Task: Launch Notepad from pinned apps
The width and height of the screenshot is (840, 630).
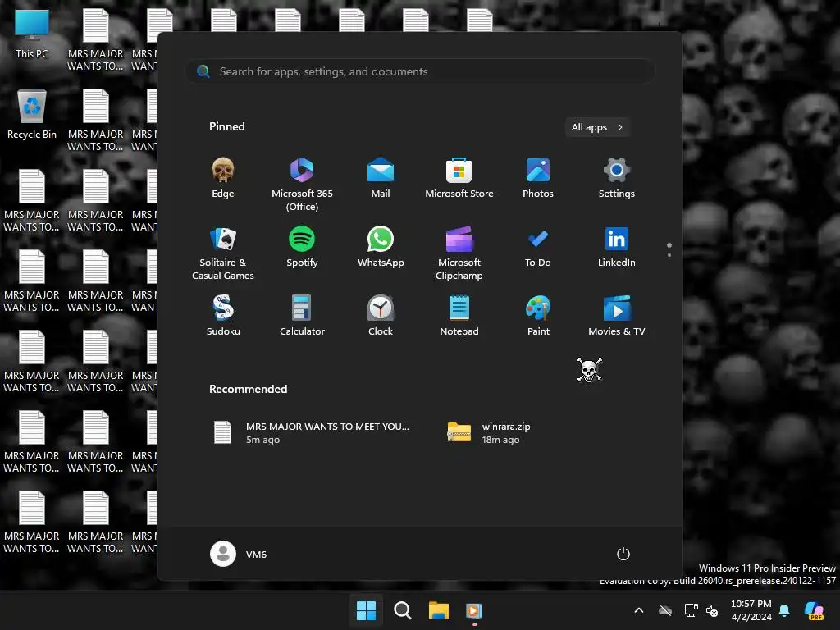Action: click(459, 316)
